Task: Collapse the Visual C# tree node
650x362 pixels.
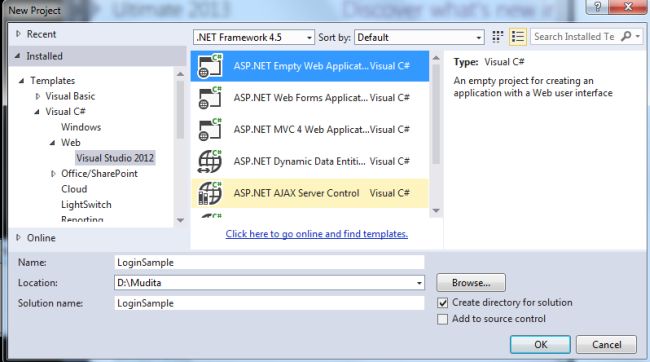Action: point(37,112)
